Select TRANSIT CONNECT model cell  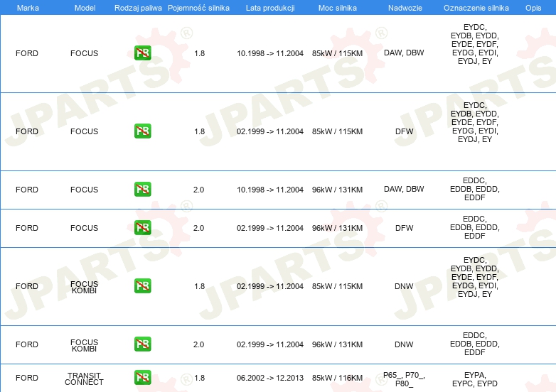(84, 379)
